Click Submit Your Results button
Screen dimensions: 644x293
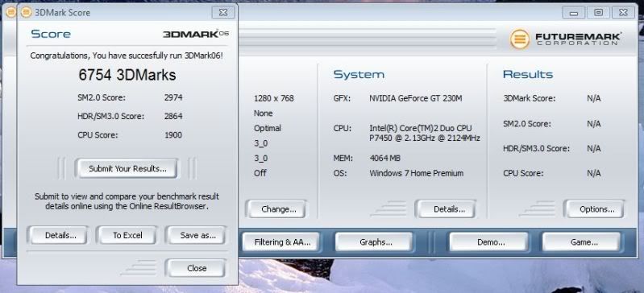pos(127,169)
